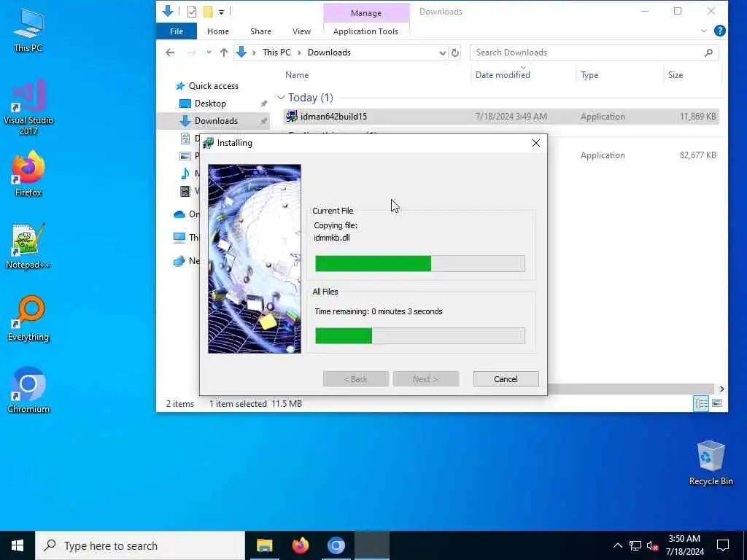
Task: Click This PC in the address bar
Action: tap(276, 52)
